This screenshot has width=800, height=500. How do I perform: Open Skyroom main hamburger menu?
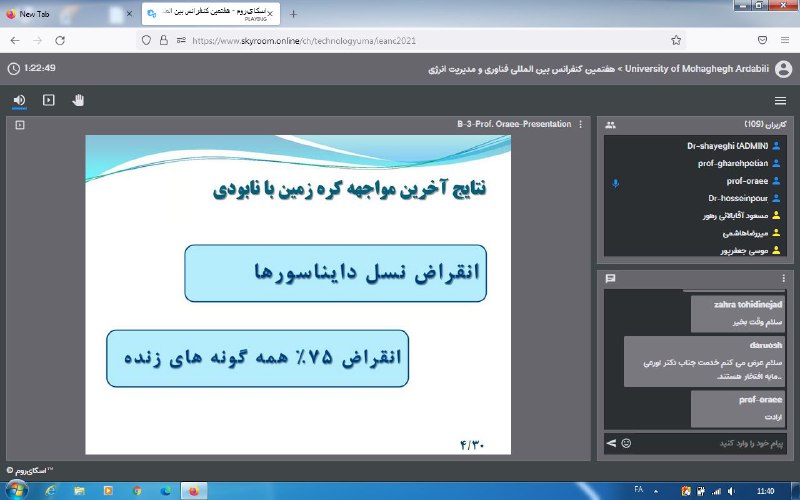coord(780,101)
